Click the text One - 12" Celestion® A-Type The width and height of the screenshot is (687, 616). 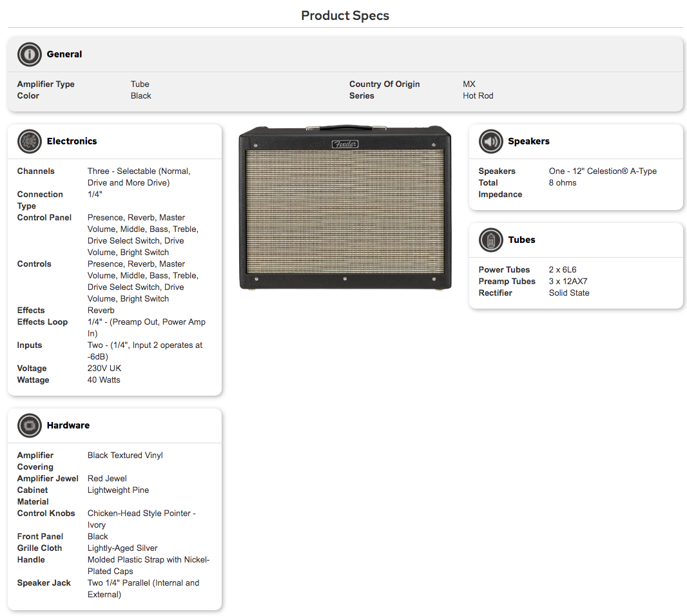tap(603, 171)
